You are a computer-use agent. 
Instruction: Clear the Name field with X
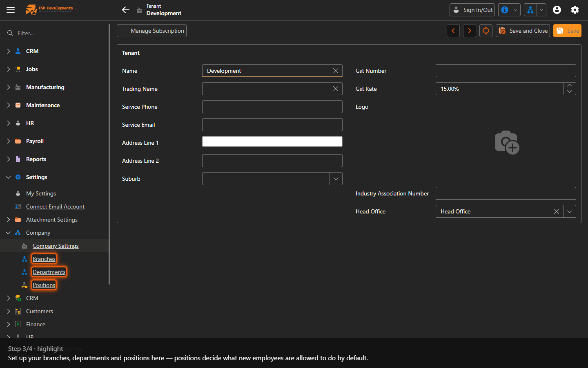(x=336, y=71)
